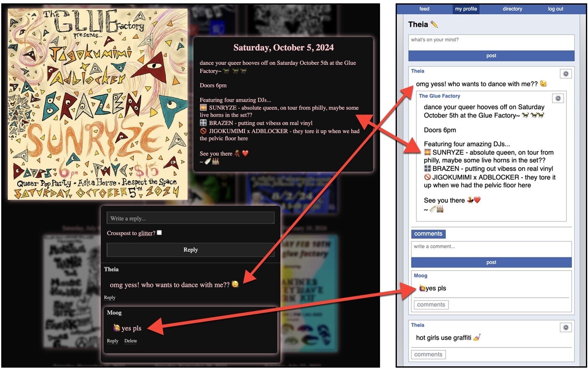Open the gear on the 'hot girls use graffiti' post
This screenshot has height=368, width=588.
(565, 327)
